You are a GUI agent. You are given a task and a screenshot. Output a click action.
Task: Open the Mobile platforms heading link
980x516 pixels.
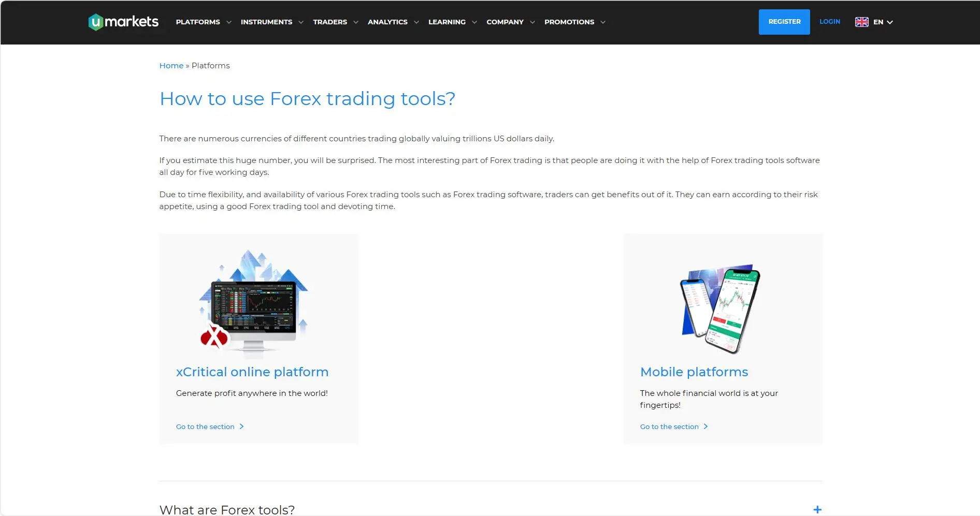pyautogui.click(x=694, y=372)
